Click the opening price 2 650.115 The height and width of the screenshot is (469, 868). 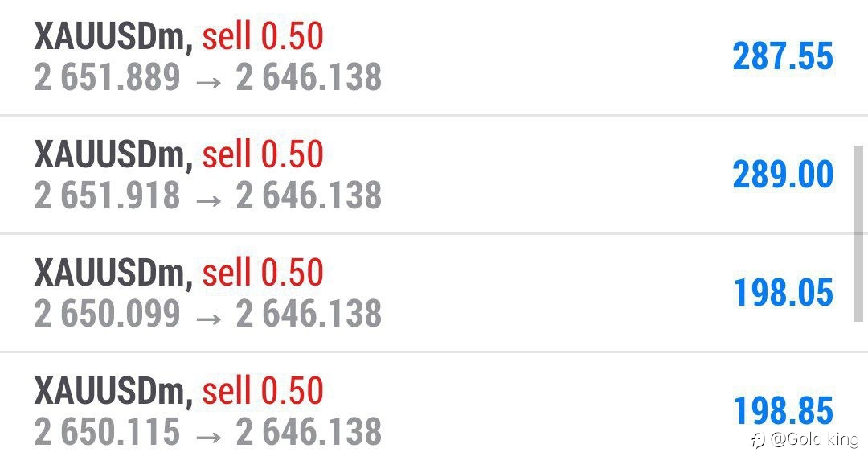pos(108,431)
